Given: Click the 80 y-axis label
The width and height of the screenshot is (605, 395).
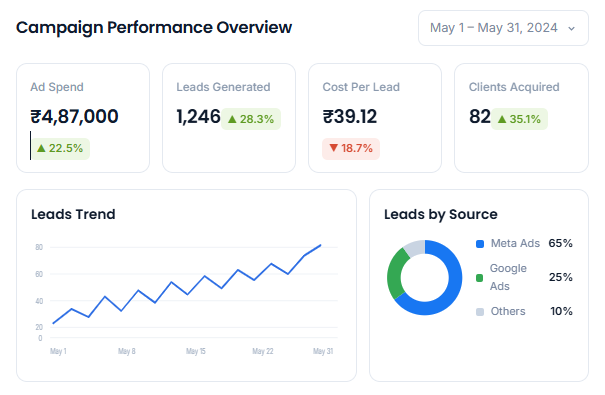Looking at the screenshot, I should (x=39, y=247).
